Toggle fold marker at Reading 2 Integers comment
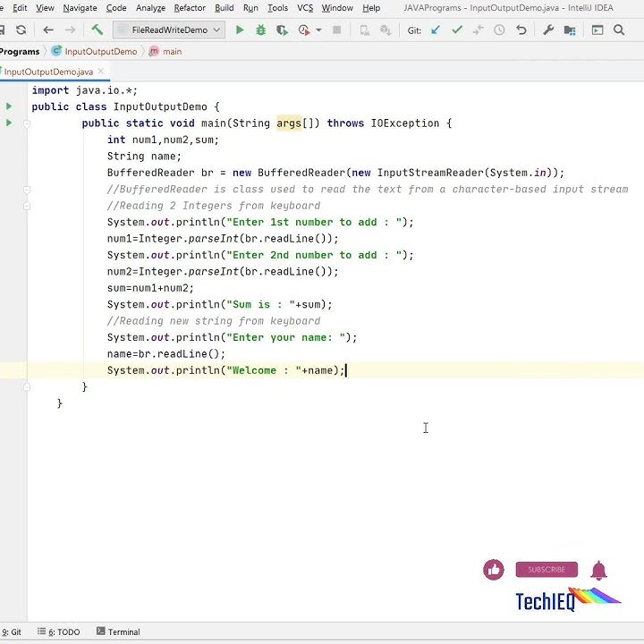This screenshot has height=644, width=644. pos(27,206)
